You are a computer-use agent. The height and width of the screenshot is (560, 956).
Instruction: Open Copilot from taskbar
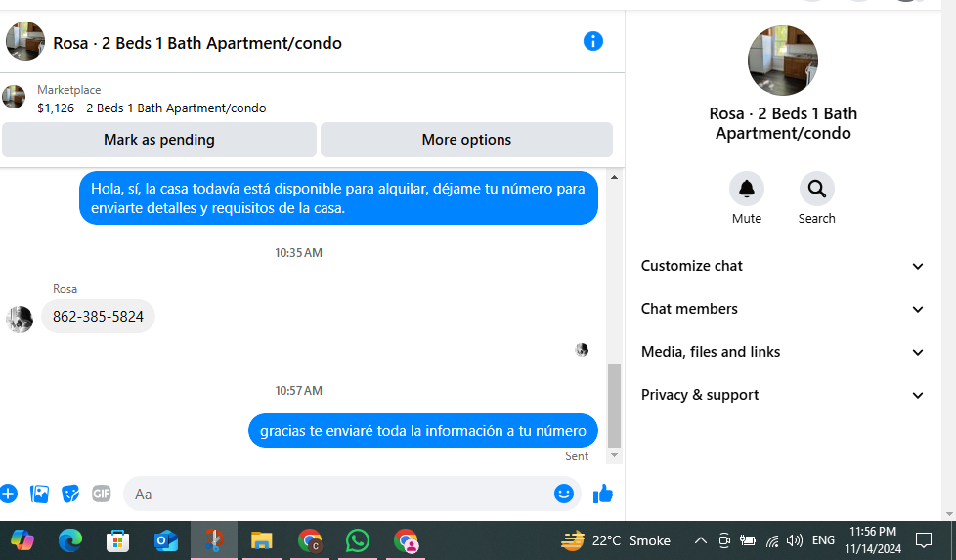click(x=22, y=540)
